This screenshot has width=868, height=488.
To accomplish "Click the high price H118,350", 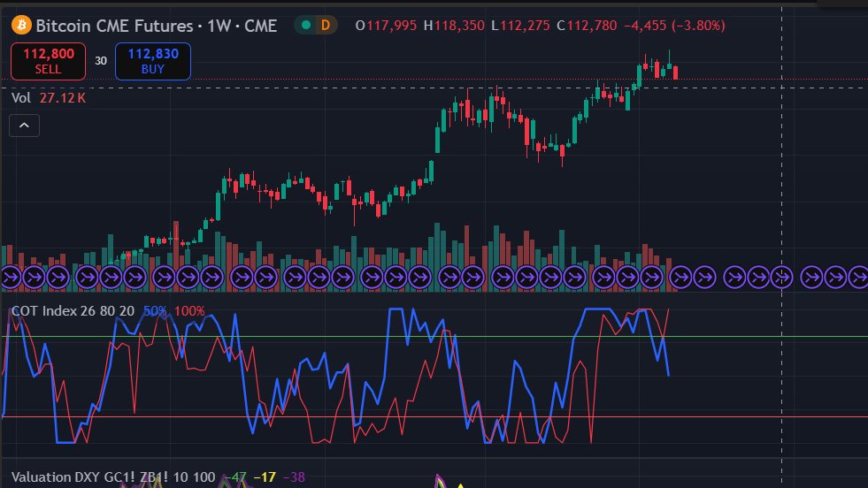I will click(x=454, y=26).
